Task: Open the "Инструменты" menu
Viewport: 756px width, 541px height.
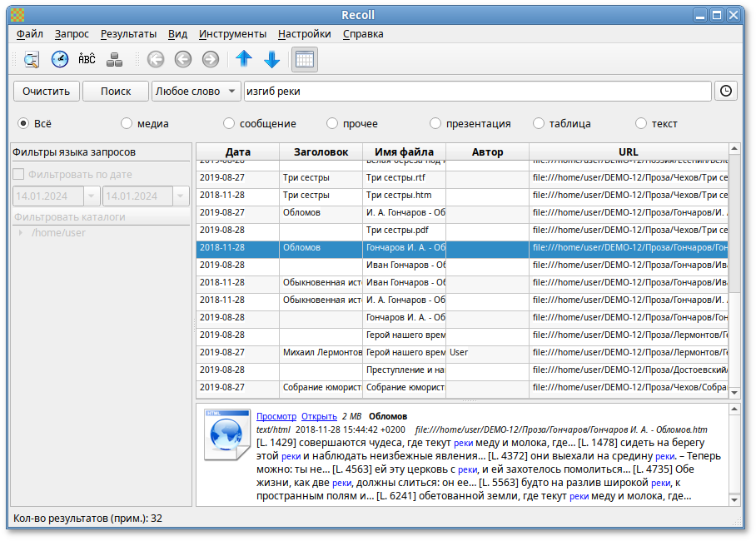Action: [x=232, y=34]
